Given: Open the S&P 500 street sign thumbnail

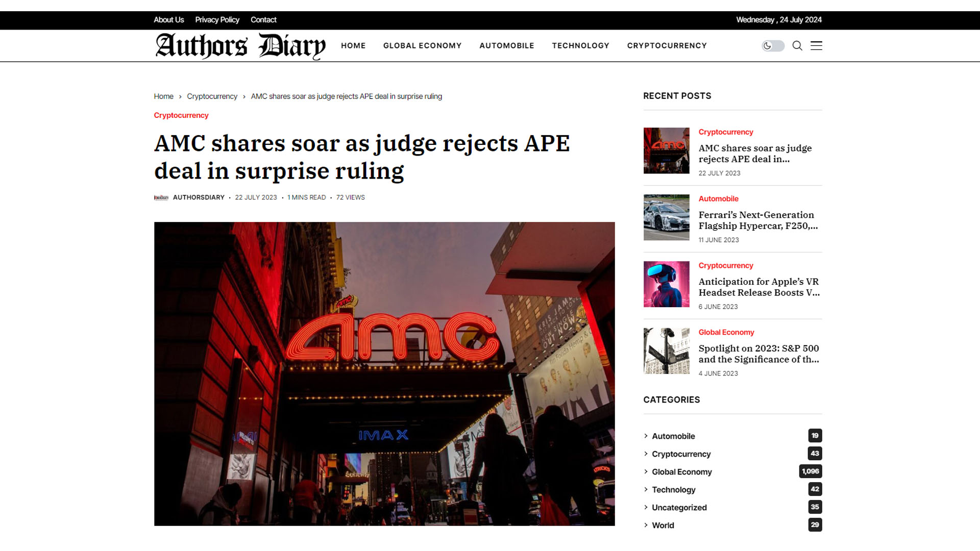Looking at the screenshot, I should tap(666, 351).
